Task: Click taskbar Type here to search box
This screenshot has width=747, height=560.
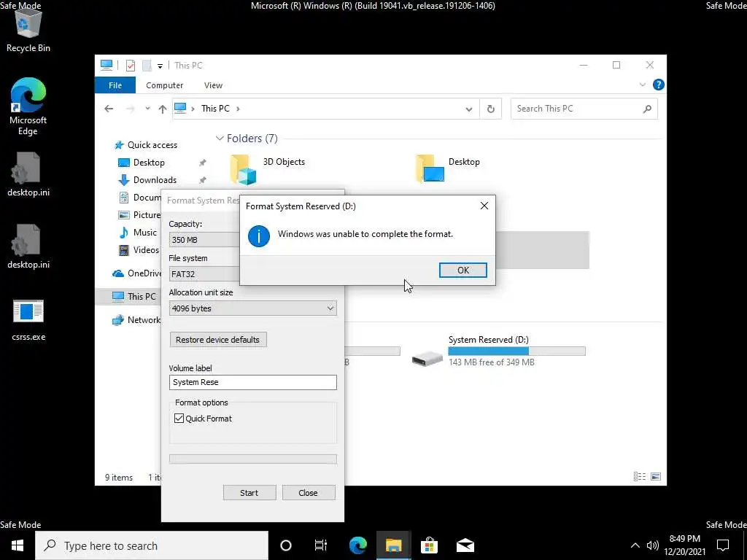Action: [152, 545]
